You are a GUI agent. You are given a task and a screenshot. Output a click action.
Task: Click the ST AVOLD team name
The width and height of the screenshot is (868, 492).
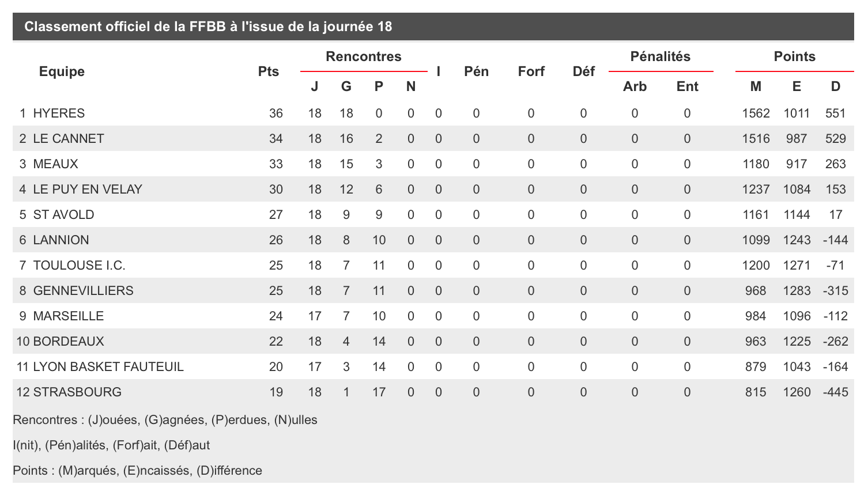(x=63, y=215)
